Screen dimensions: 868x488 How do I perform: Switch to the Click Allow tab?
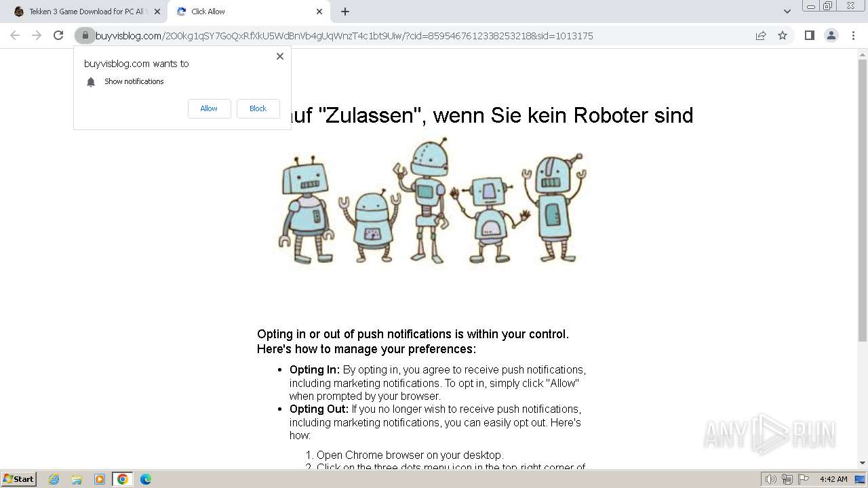click(x=248, y=12)
